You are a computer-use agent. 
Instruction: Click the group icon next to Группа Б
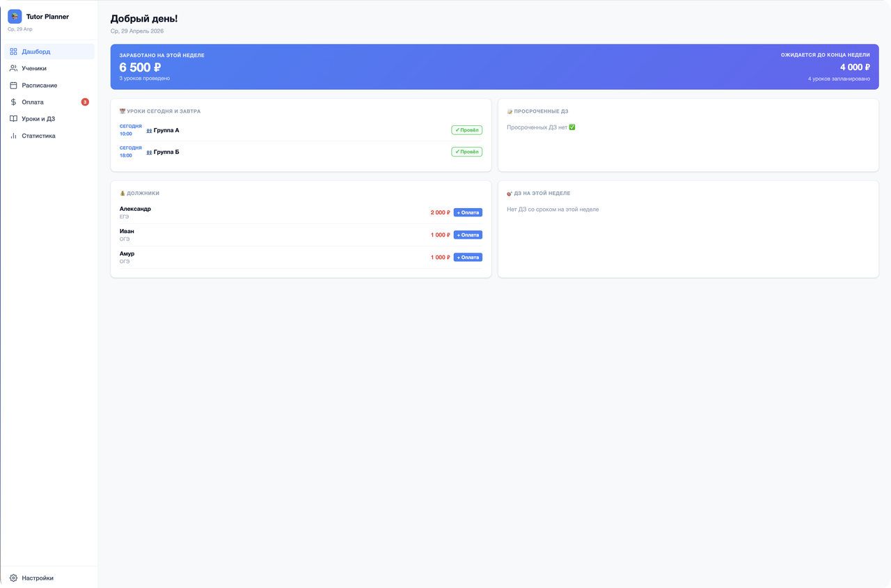(x=149, y=152)
